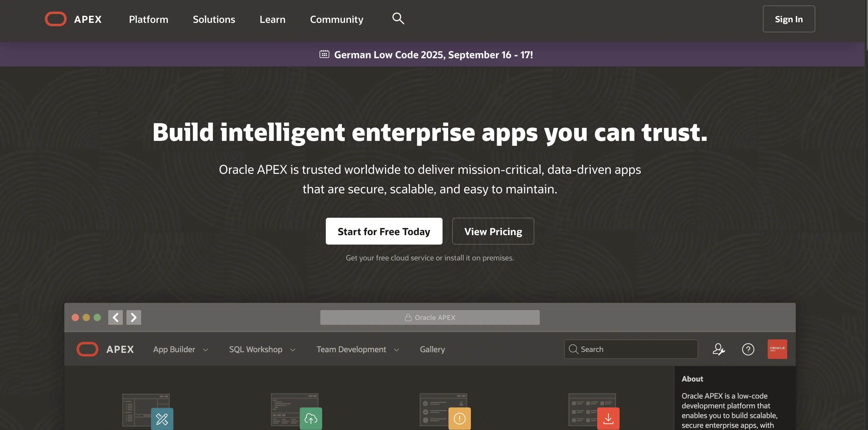Click the Sign In button
This screenshot has height=430, width=868.
pyautogui.click(x=788, y=19)
